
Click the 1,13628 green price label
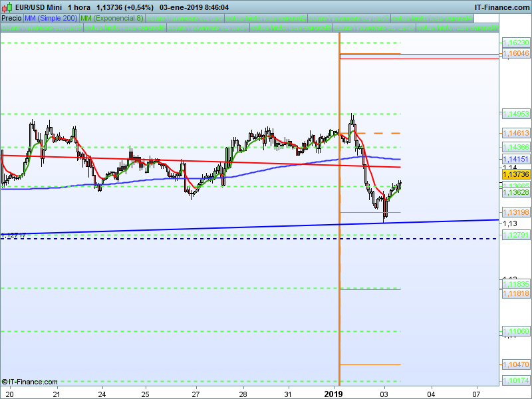coord(516,192)
